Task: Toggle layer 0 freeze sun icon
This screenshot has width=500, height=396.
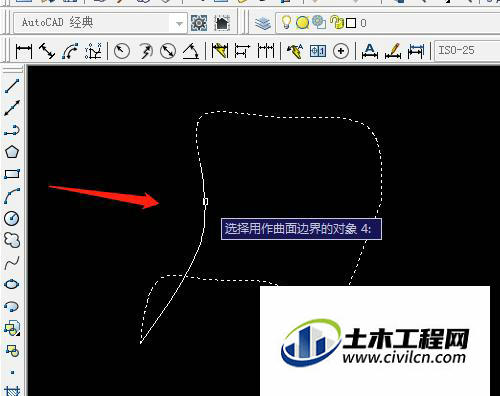Action: 302,23
